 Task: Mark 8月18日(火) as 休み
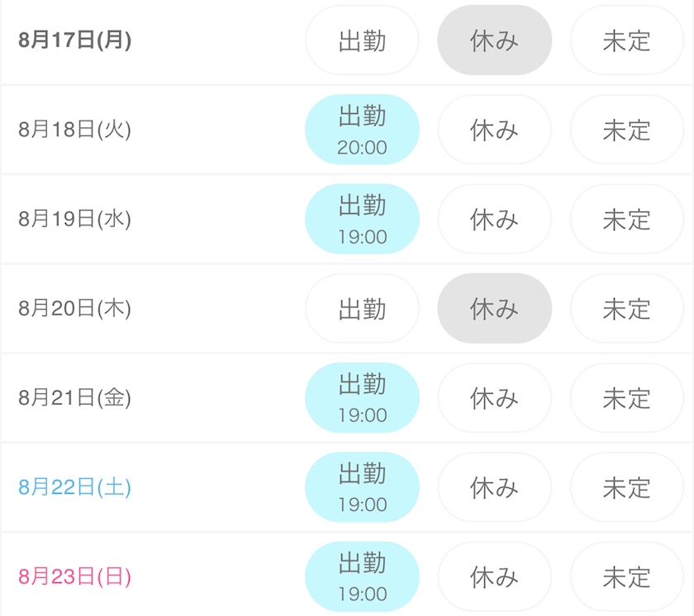pyautogui.click(x=494, y=130)
